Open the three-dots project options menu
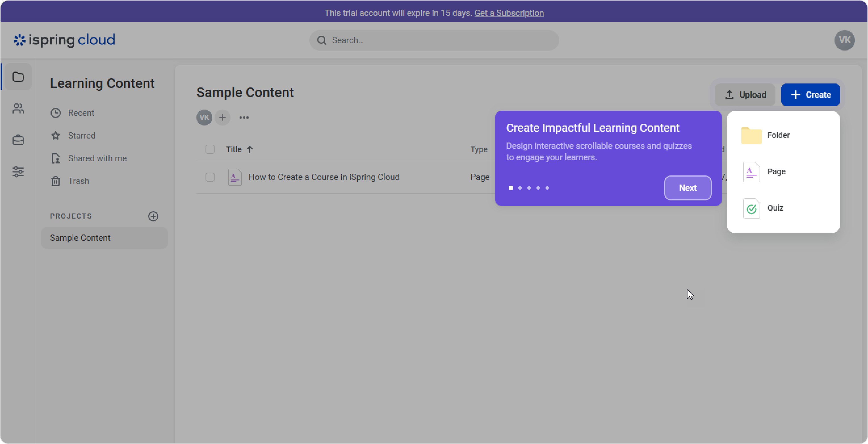 pos(244,118)
